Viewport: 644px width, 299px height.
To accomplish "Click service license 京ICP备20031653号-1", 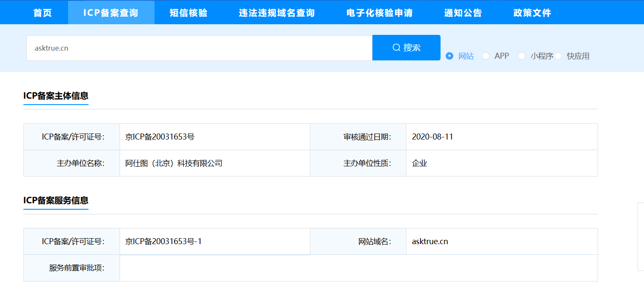I will pyautogui.click(x=163, y=242).
